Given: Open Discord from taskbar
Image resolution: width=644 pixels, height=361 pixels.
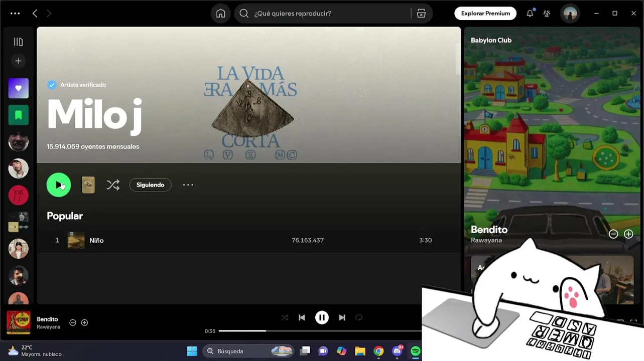Looking at the screenshot, I should (x=397, y=351).
